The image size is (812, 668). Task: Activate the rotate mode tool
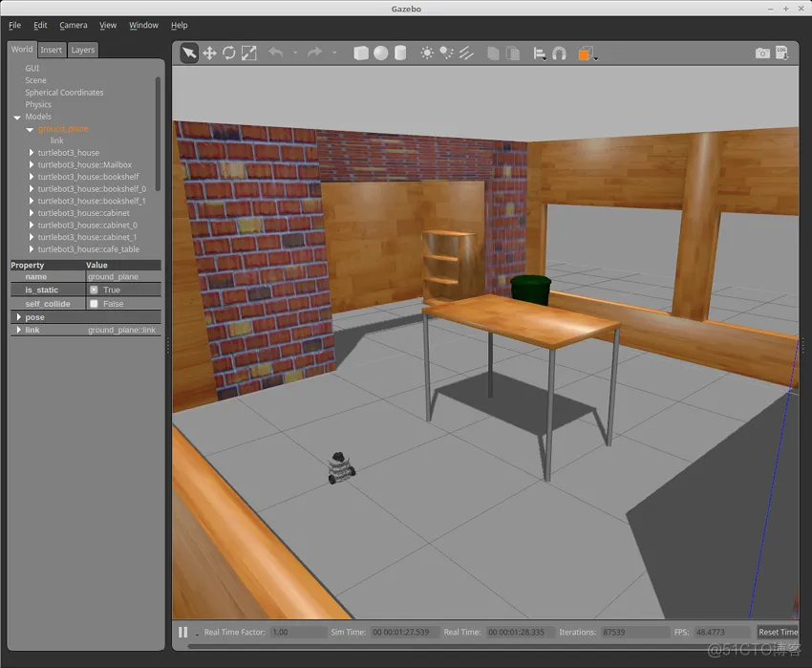[229, 53]
